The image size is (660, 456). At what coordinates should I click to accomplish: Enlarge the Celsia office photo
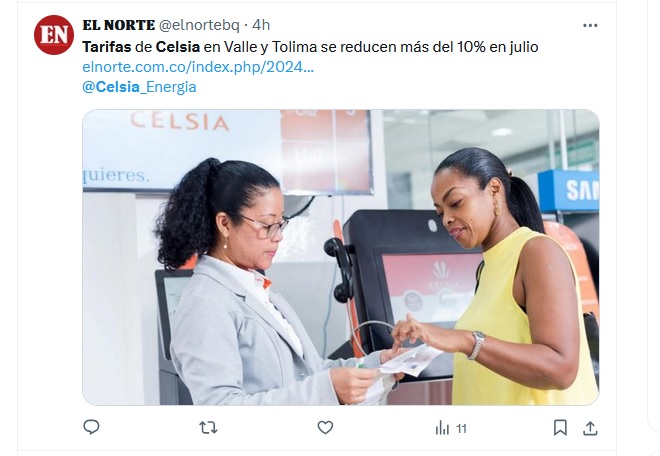(x=341, y=257)
